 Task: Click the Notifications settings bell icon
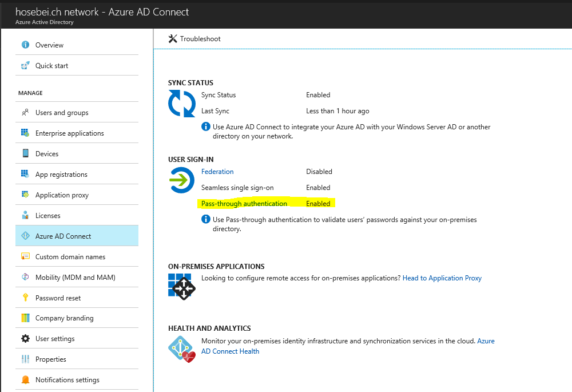pyautogui.click(x=25, y=379)
